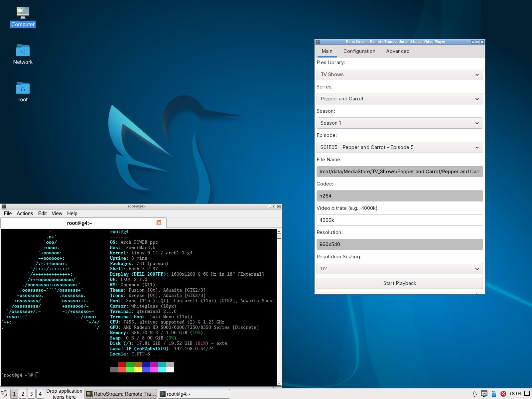532x399 pixels.
Task: Click the show desktop icon in panel
Action: tap(527, 394)
